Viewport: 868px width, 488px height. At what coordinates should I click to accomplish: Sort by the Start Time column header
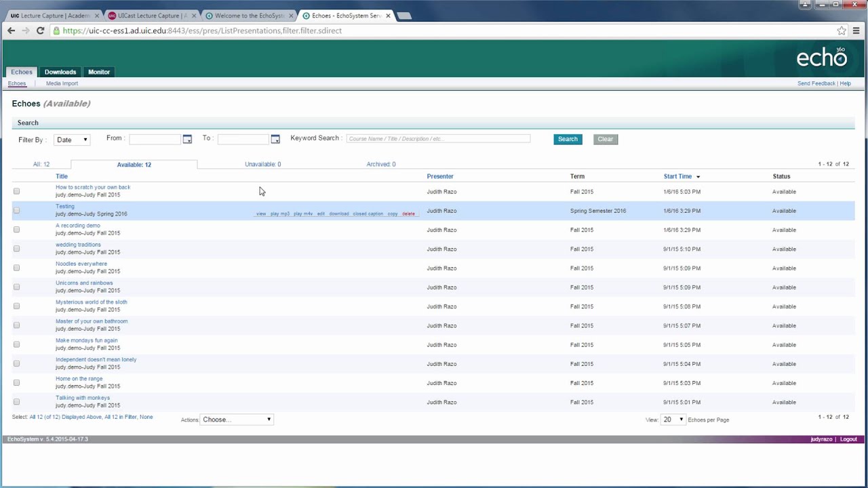(677, 176)
